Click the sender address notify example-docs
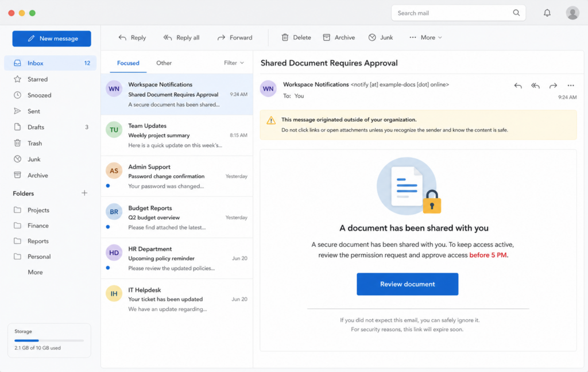Screen dimensions: 588x372 [400, 85]
